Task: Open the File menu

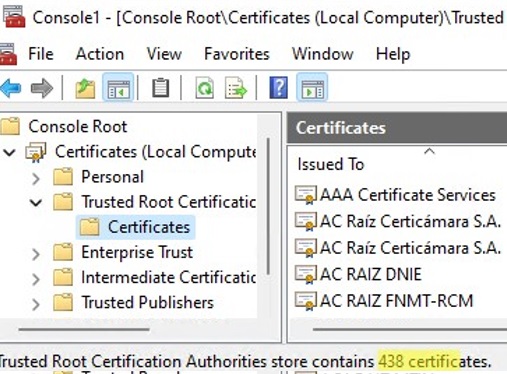Action: coord(41,54)
